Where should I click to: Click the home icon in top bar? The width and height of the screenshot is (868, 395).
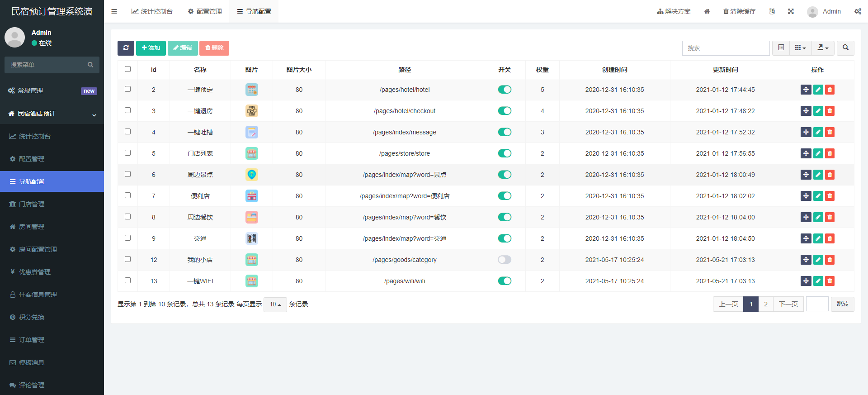[x=707, y=11]
